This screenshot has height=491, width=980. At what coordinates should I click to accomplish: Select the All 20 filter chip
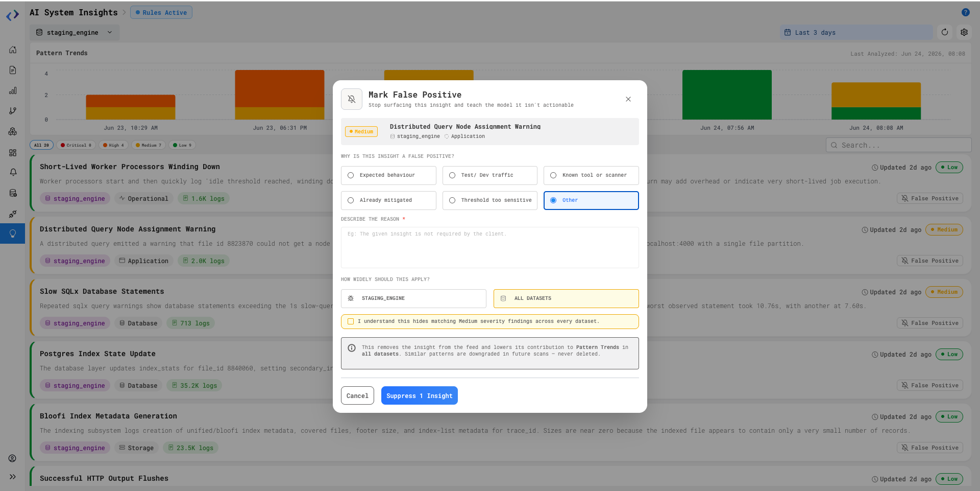(41, 145)
